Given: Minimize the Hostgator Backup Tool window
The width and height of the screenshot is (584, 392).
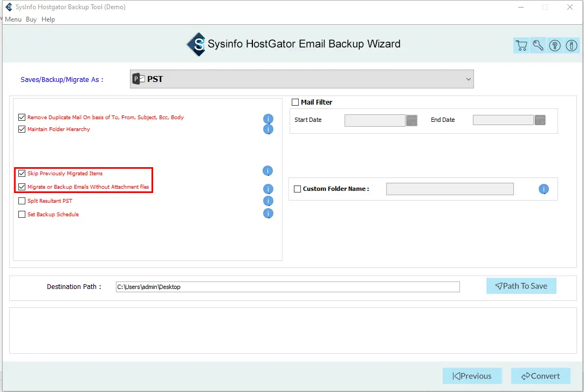Looking at the screenshot, I should coord(521,7).
